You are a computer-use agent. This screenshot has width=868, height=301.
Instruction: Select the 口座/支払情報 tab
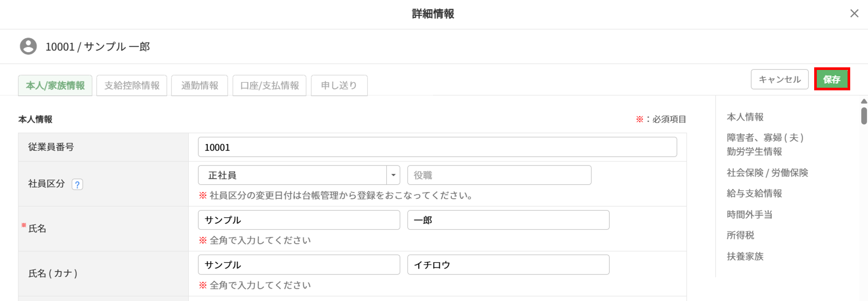click(270, 86)
